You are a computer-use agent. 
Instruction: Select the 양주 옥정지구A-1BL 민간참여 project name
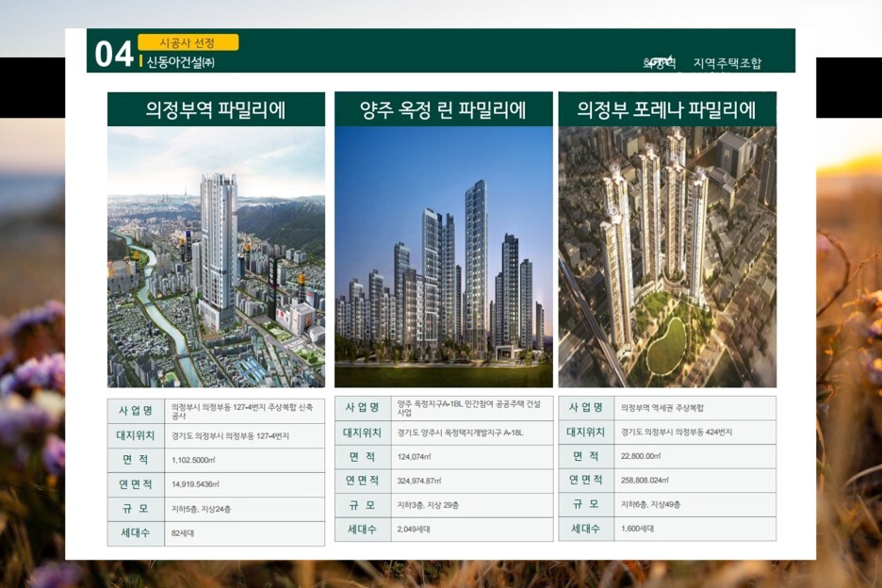coord(468,408)
